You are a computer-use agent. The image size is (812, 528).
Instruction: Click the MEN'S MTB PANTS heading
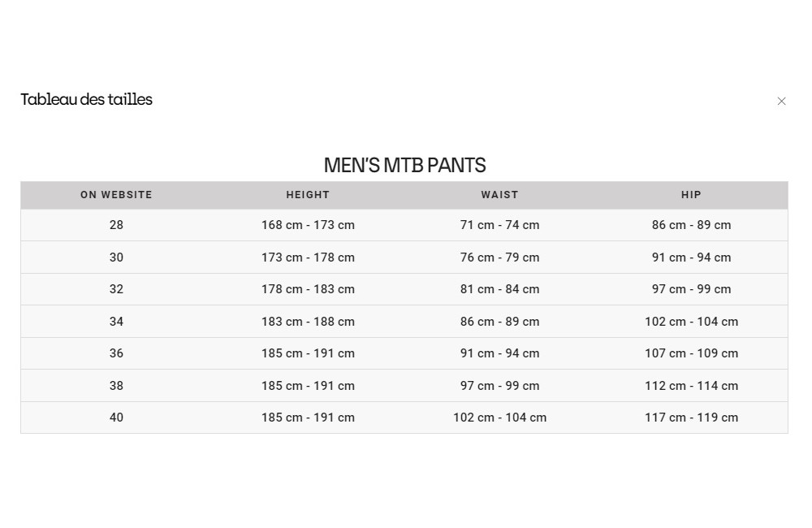tap(405, 165)
